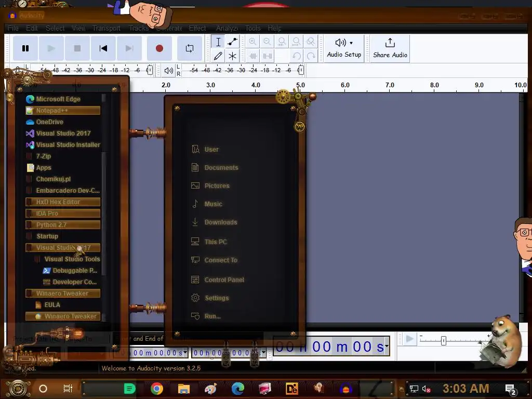Open the Audio Setup dropdown

[x=344, y=48]
